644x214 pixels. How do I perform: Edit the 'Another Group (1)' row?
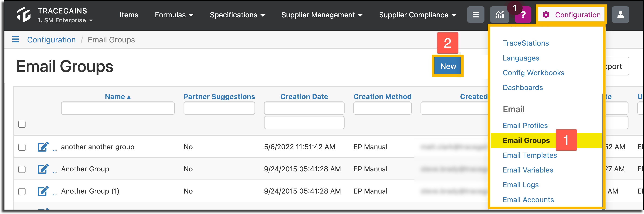click(x=43, y=191)
